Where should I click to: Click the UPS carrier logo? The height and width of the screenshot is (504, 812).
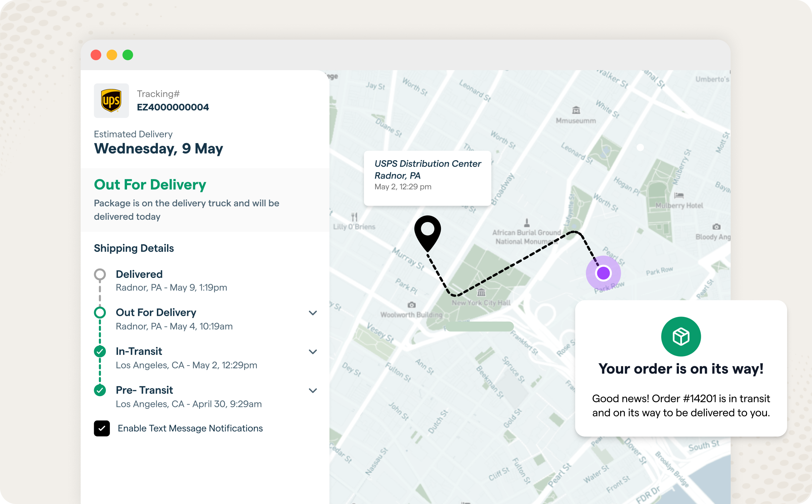pos(111,100)
